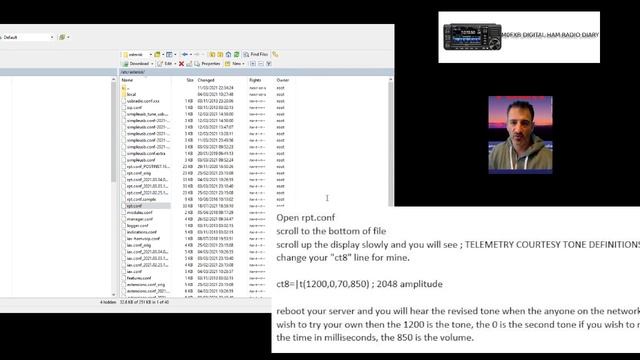Click the icon beside the Default dropdown
This screenshot has width=640, height=360.
[x=62, y=37]
